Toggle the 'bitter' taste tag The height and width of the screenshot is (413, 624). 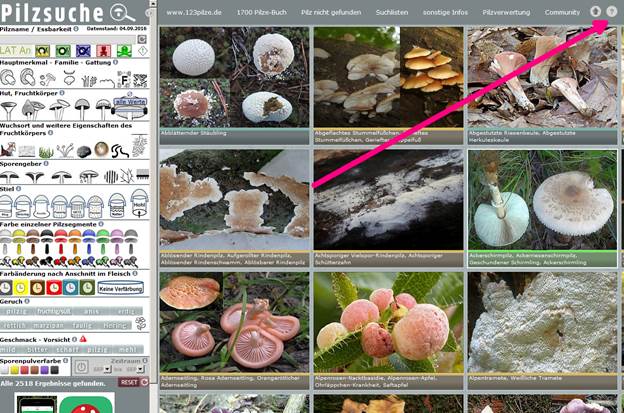click(37, 349)
